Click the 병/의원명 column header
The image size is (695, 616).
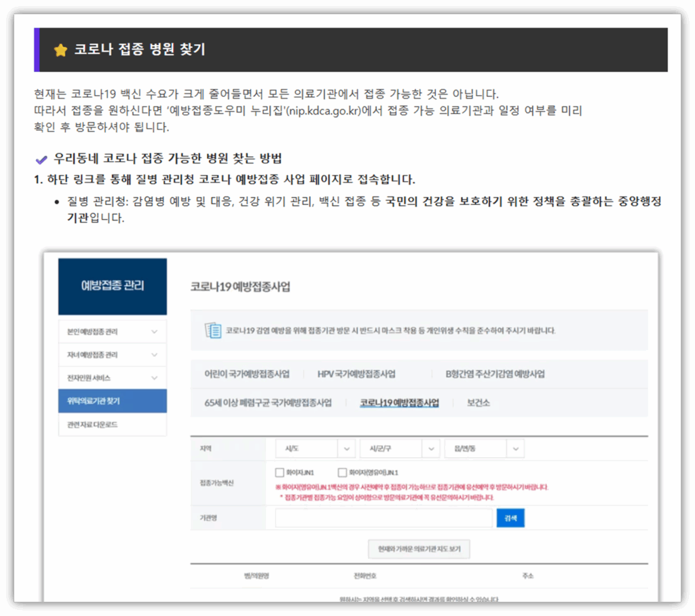(x=257, y=576)
